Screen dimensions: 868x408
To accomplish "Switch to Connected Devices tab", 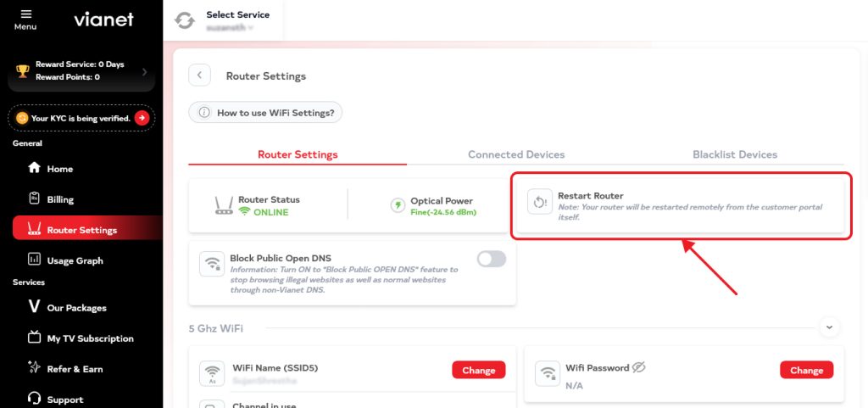I will pos(516,154).
